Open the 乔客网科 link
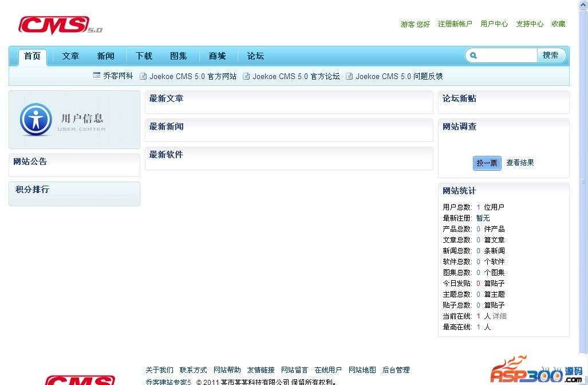588x385 pixels. [x=118, y=76]
